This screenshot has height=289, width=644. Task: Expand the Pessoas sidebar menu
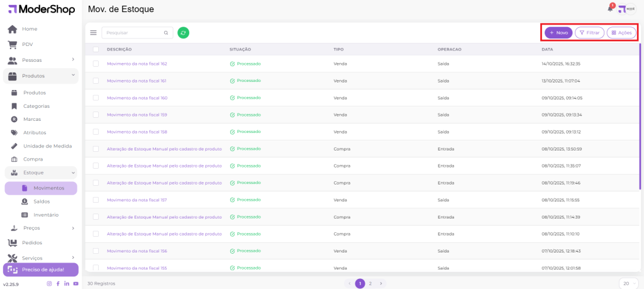(x=40, y=60)
